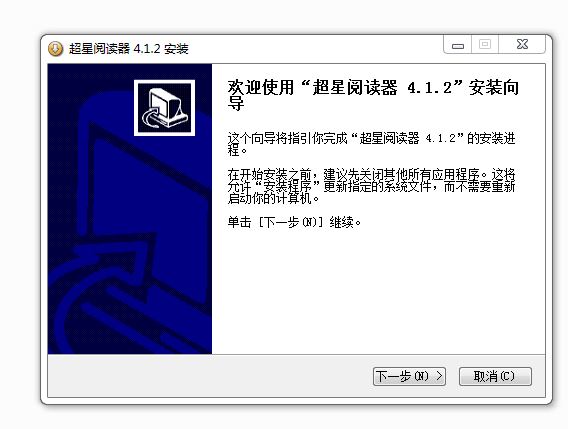Click the empty white area below instructions
Viewport: 568px width, 429px height.
(x=379, y=290)
